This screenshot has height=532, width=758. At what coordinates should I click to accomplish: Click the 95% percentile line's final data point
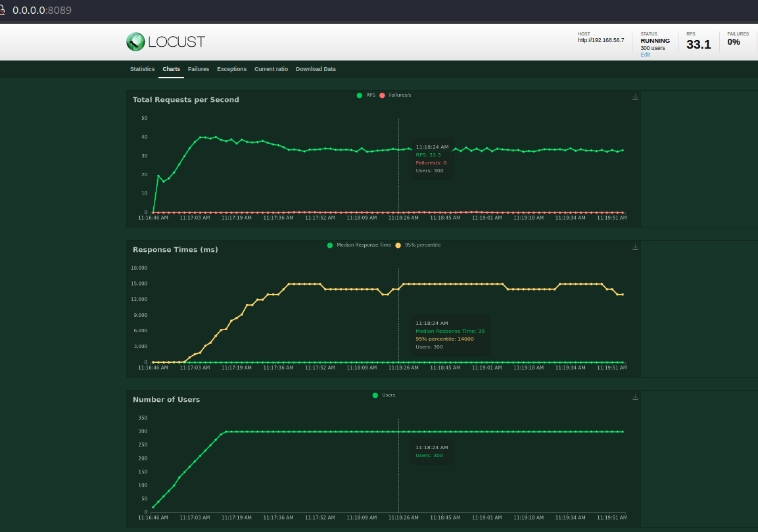pyautogui.click(x=623, y=295)
